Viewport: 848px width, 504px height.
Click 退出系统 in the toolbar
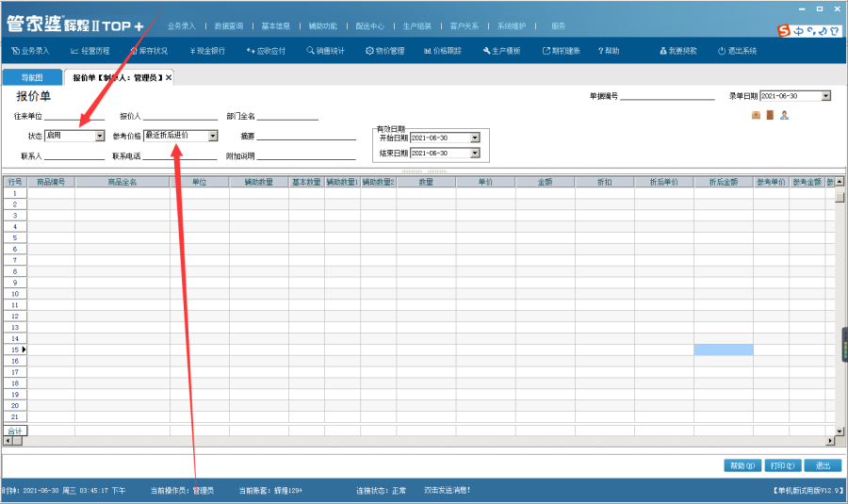pyautogui.click(x=736, y=50)
